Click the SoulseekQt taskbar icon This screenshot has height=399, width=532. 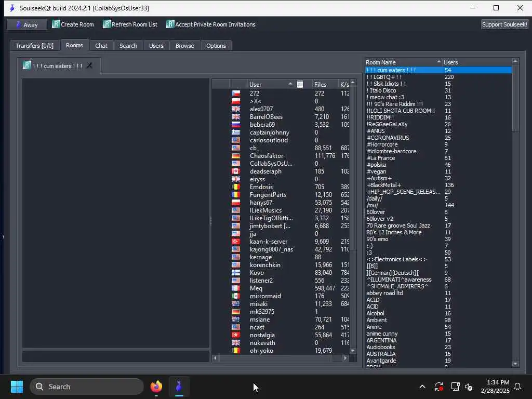179,387
